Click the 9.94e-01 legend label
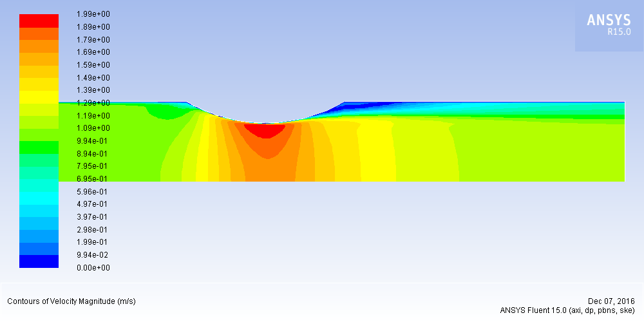644x322 pixels. (x=93, y=141)
